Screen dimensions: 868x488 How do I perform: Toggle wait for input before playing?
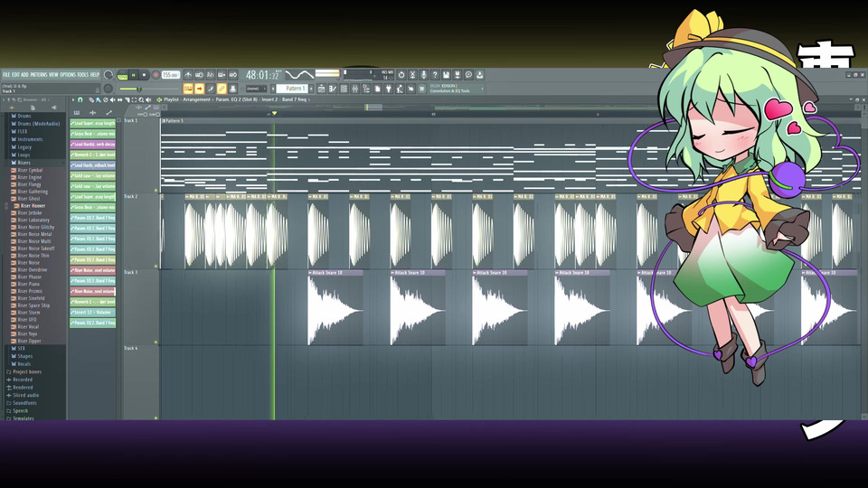199,75
